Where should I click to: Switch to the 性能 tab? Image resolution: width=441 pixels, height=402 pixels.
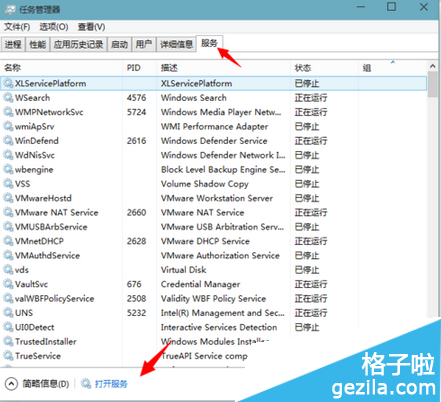38,44
